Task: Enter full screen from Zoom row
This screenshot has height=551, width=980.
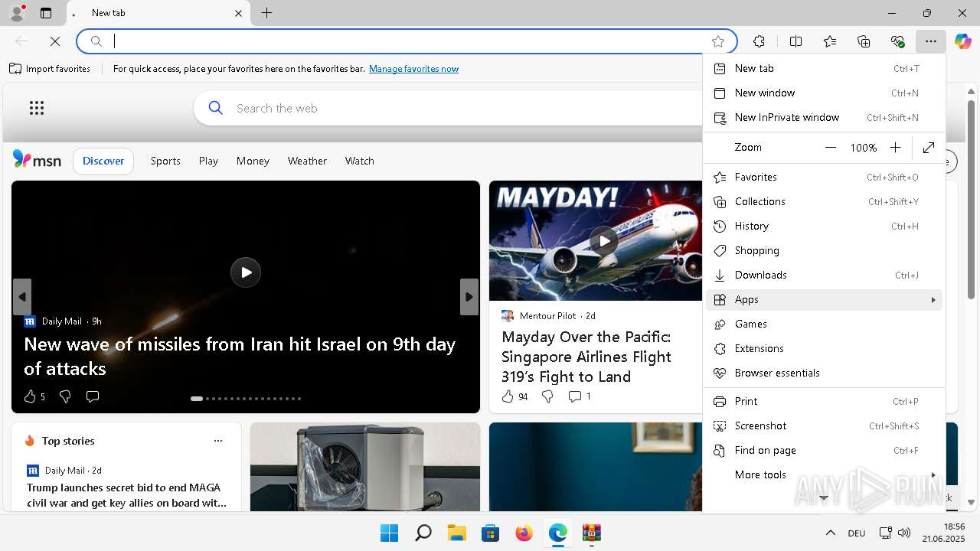Action: (929, 148)
